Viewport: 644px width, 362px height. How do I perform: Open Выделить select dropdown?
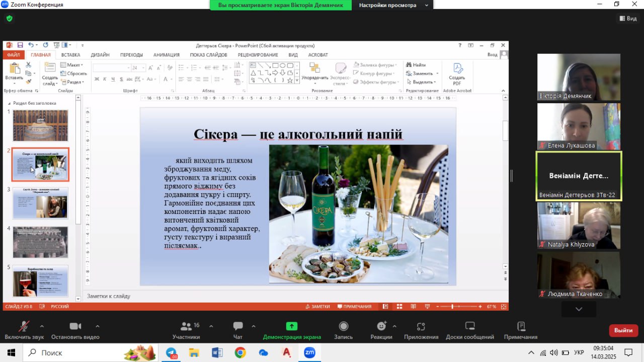tap(421, 82)
